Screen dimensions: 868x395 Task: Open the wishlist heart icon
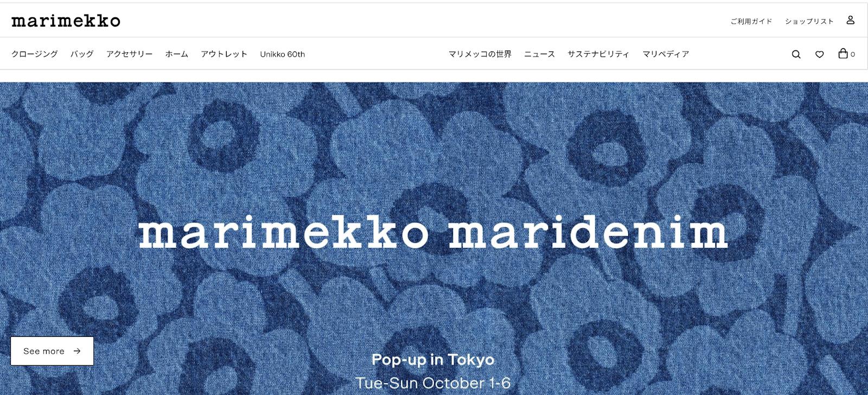pyautogui.click(x=820, y=54)
